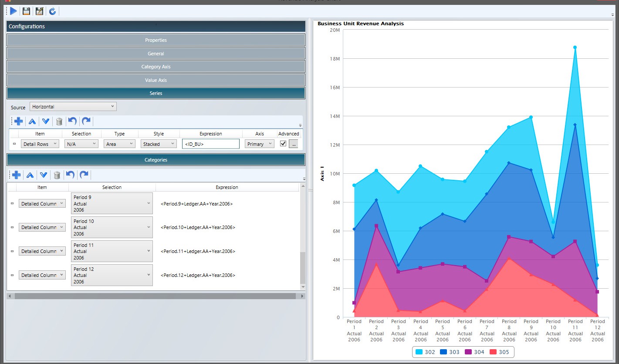Add a new series with the plus icon
This screenshot has width=619, height=364.
point(18,121)
